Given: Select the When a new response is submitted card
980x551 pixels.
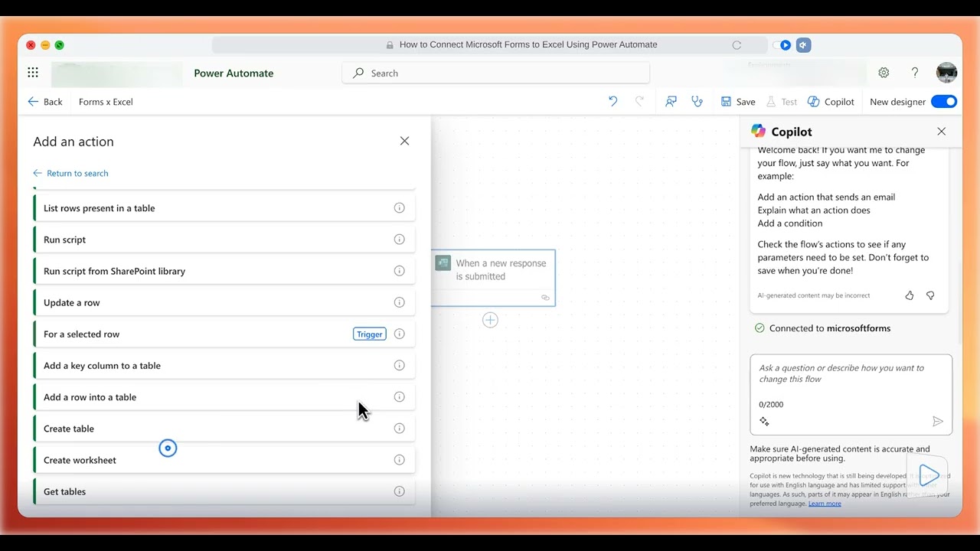Looking at the screenshot, I should pos(493,278).
